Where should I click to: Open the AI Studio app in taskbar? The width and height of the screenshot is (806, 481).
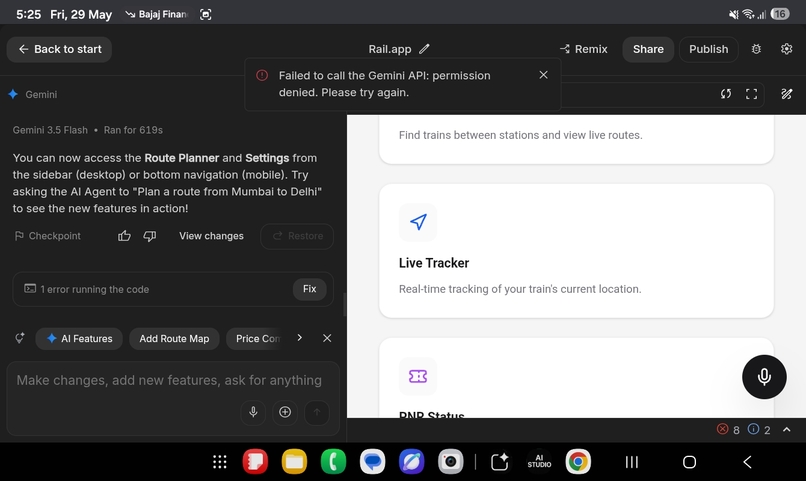pyautogui.click(x=539, y=461)
